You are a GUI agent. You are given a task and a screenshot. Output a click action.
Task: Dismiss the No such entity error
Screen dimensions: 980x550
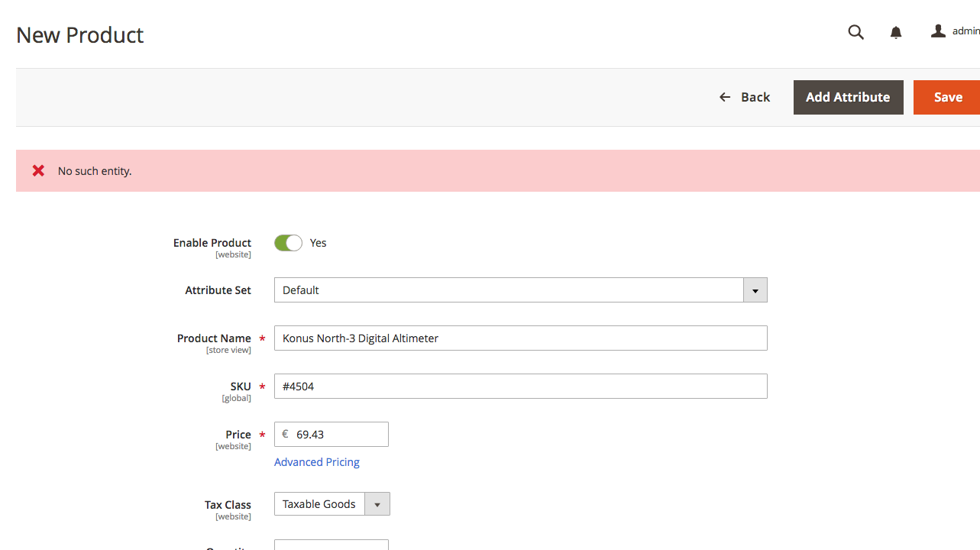(38, 170)
